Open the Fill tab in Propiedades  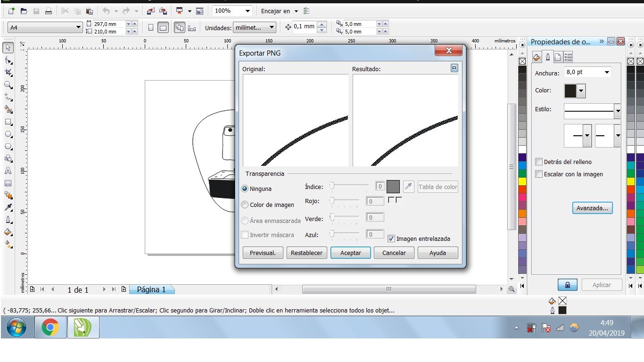point(537,57)
